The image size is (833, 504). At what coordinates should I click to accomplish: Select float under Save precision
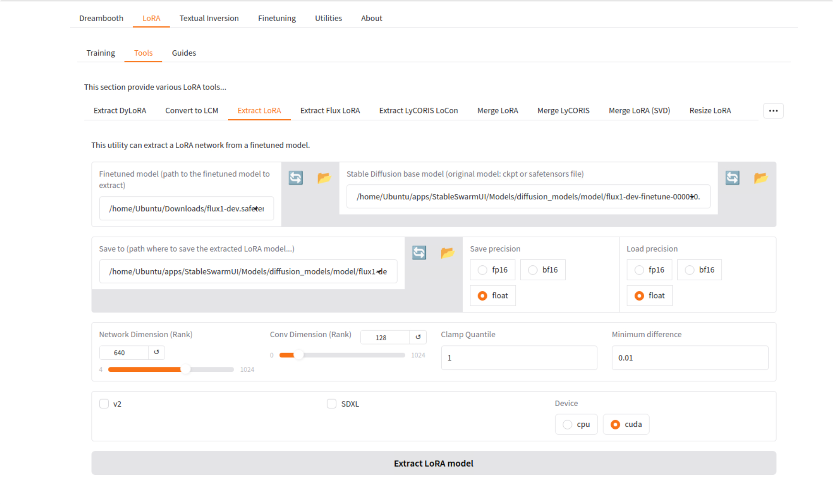pyautogui.click(x=493, y=296)
